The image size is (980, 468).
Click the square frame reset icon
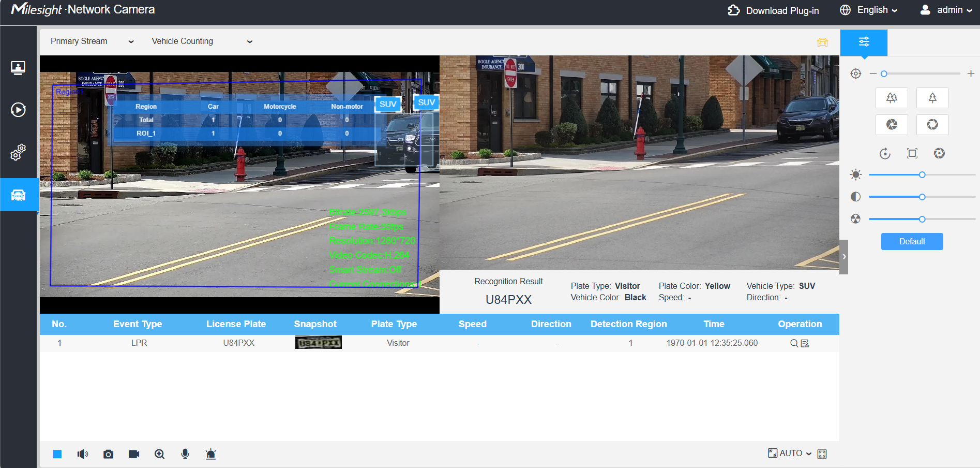(x=912, y=153)
